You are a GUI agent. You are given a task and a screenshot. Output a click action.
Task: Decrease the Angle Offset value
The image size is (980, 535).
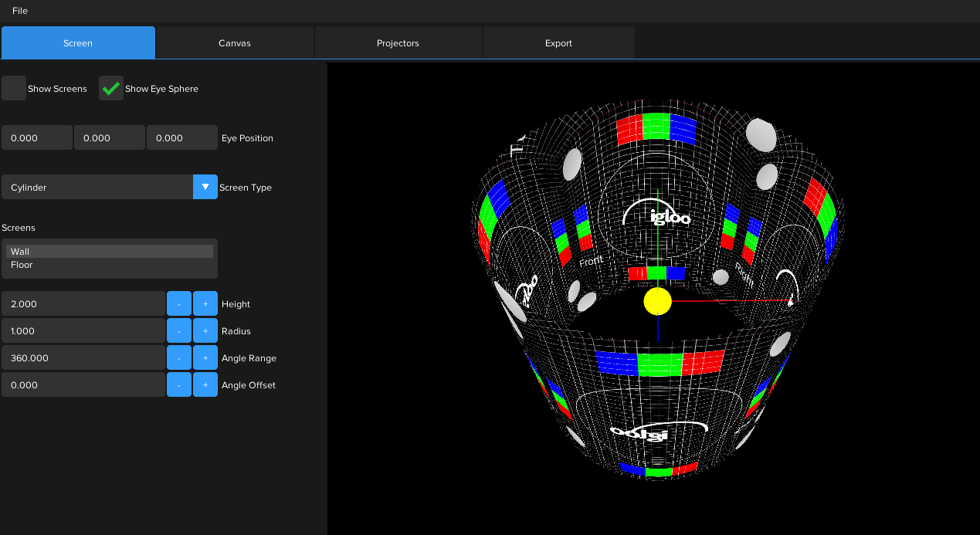[x=179, y=384]
